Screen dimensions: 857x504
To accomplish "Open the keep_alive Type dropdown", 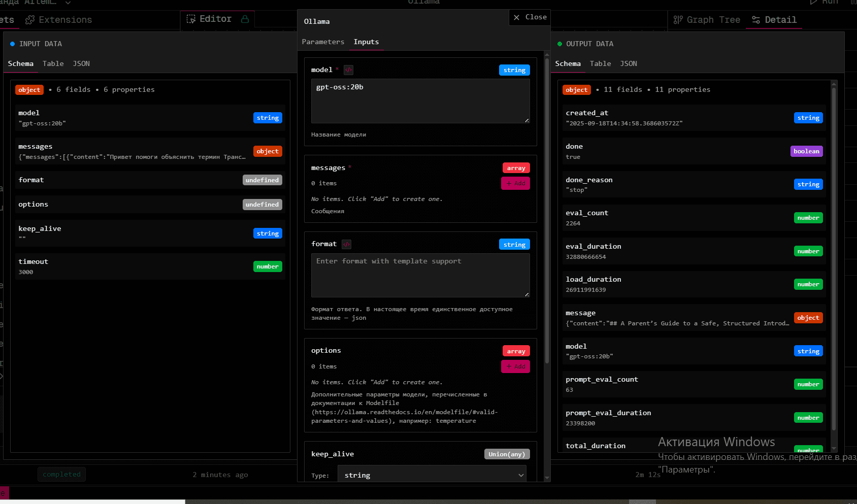I will 432,475.
